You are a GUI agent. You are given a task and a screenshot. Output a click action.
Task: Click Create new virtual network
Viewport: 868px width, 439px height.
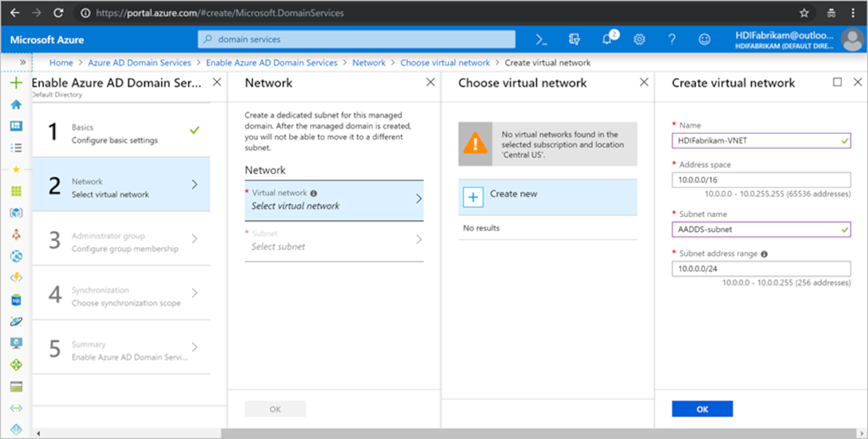click(x=514, y=195)
